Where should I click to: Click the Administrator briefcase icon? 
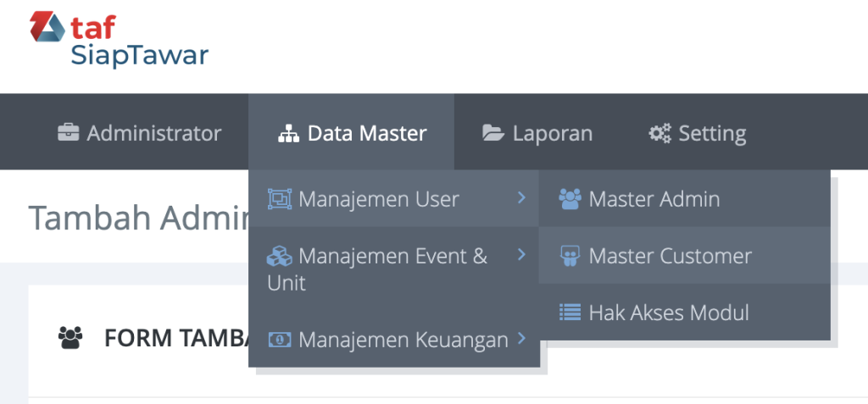tap(69, 133)
